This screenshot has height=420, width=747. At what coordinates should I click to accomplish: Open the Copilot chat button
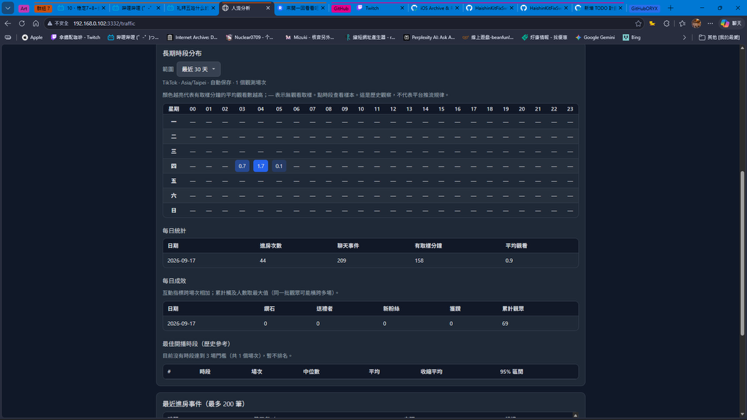tap(730, 23)
